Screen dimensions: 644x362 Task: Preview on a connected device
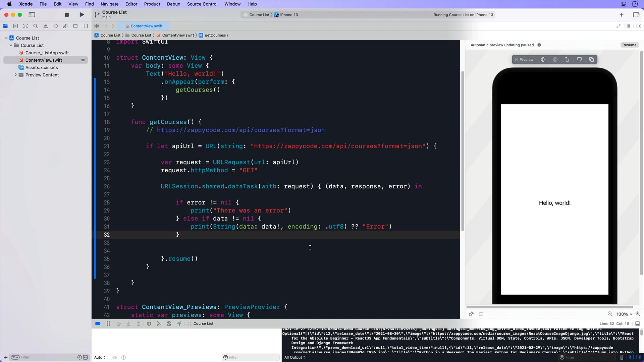click(x=579, y=60)
